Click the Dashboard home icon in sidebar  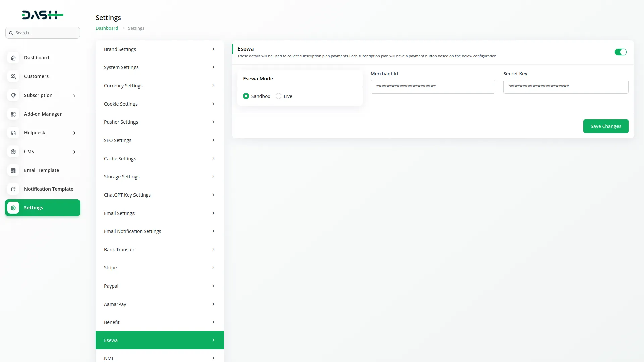(13, 58)
